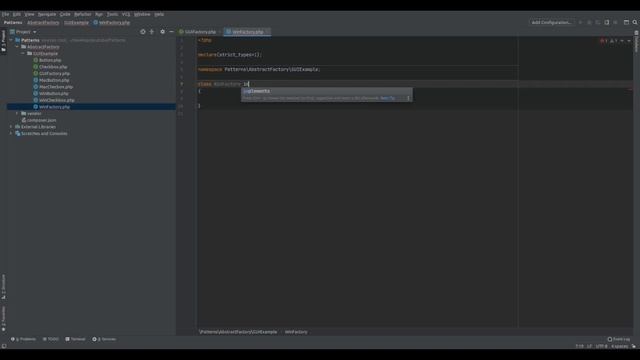The image size is (640, 360).
Task: Select WinCheckbox.php in project tree
Action: (x=57, y=100)
